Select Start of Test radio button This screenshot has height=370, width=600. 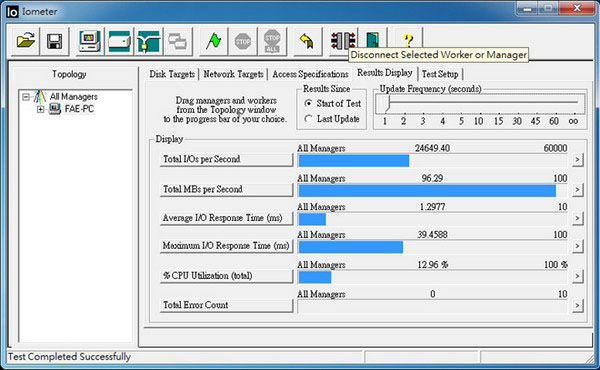[308, 103]
